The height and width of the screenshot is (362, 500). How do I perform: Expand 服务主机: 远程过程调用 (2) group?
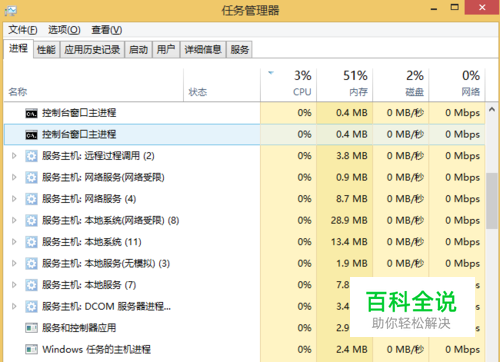click(14, 156)
